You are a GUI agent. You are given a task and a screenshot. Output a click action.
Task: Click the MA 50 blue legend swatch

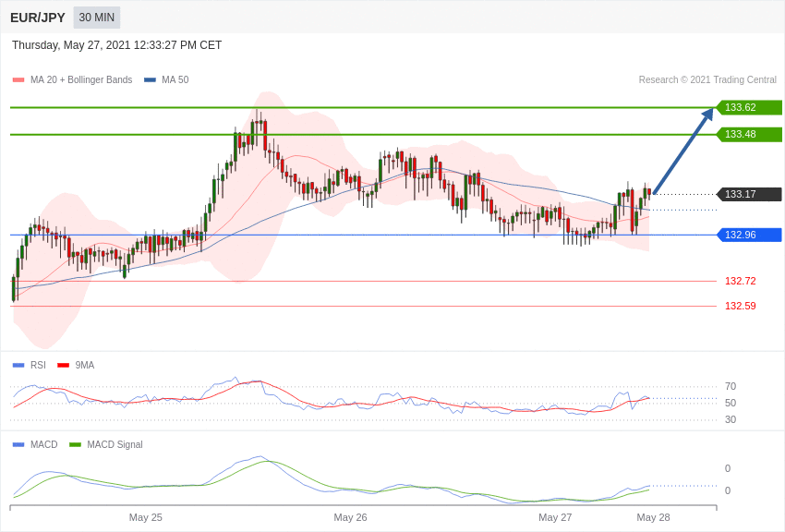coord(150,80)
